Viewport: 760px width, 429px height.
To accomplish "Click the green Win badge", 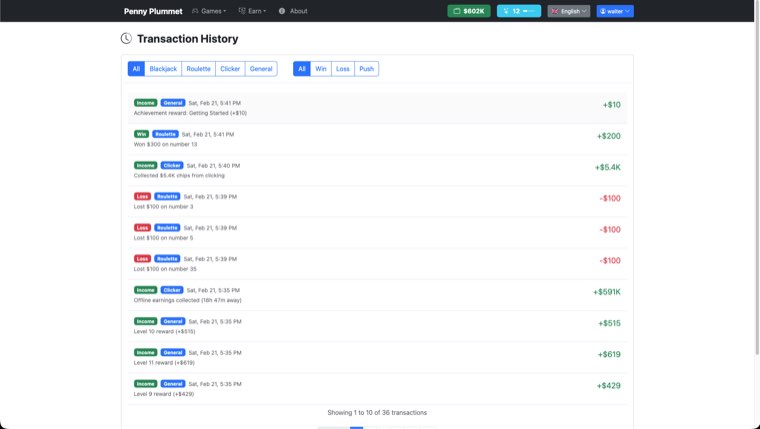I will click(x=141, y=134).
